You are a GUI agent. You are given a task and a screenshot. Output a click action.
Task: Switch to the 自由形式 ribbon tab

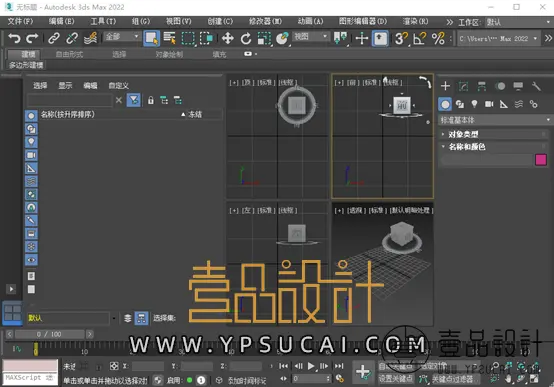click(x=69, y=54)
